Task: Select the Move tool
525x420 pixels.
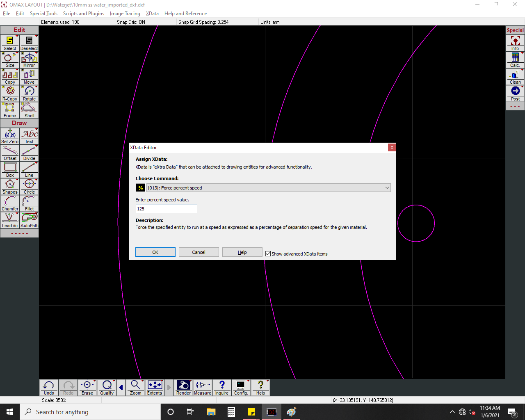Action: point(29,77)
